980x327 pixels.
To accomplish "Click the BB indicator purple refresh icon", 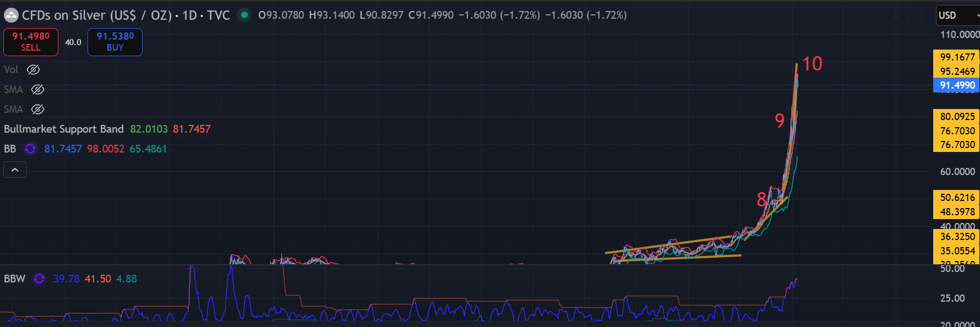I will click(30, 149).
